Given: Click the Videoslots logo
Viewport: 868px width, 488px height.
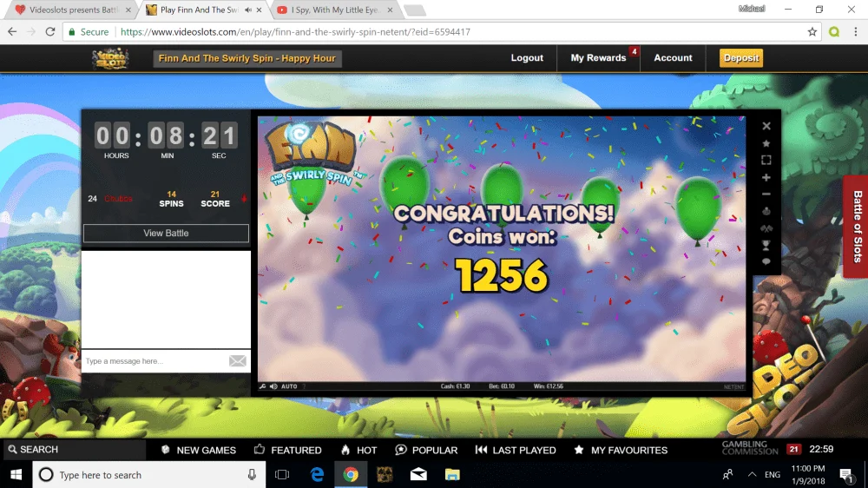Looking at the screenshot, I should coord(111,58).
